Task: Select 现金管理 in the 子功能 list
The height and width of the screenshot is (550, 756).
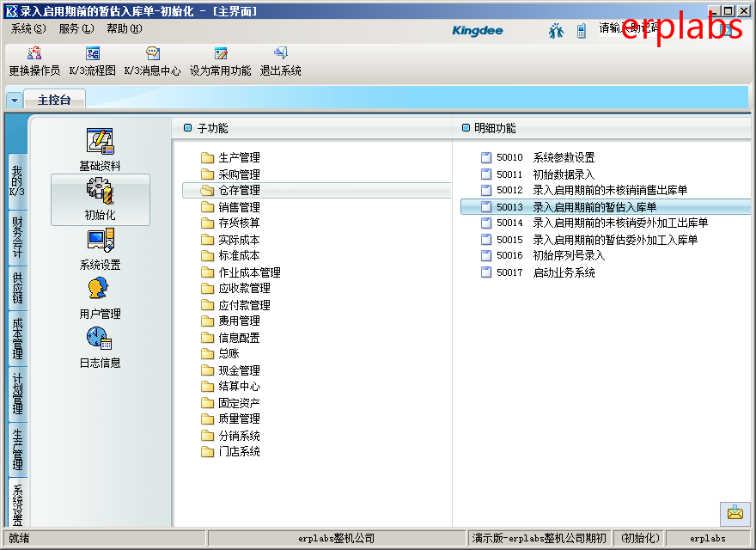Action: [x=239, y=370]
